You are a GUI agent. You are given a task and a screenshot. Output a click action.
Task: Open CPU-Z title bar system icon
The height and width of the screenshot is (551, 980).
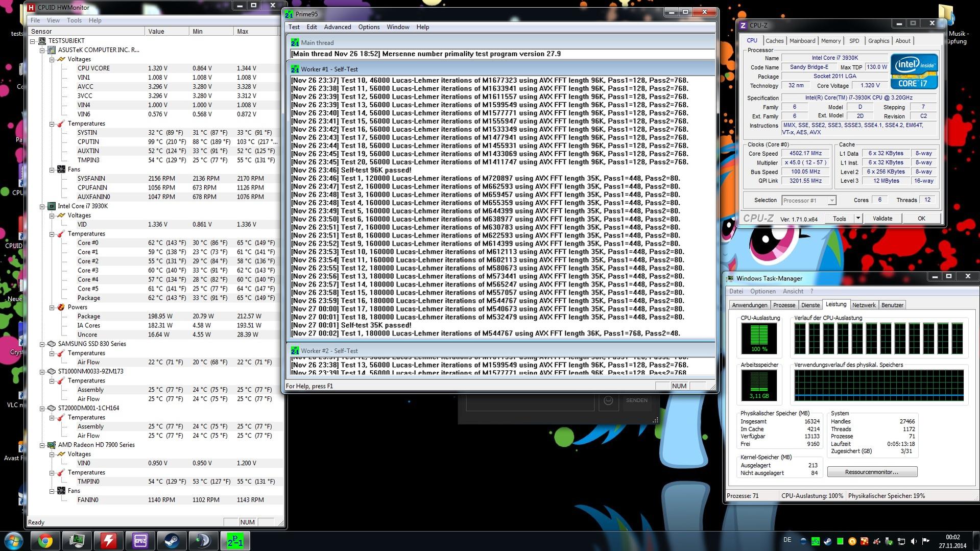pos(743,25)
